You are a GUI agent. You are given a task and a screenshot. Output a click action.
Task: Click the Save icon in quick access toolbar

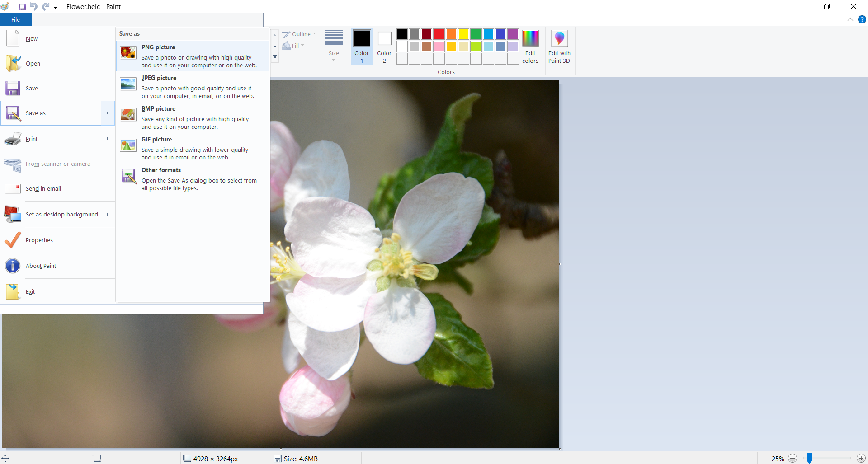coord(22,7)
